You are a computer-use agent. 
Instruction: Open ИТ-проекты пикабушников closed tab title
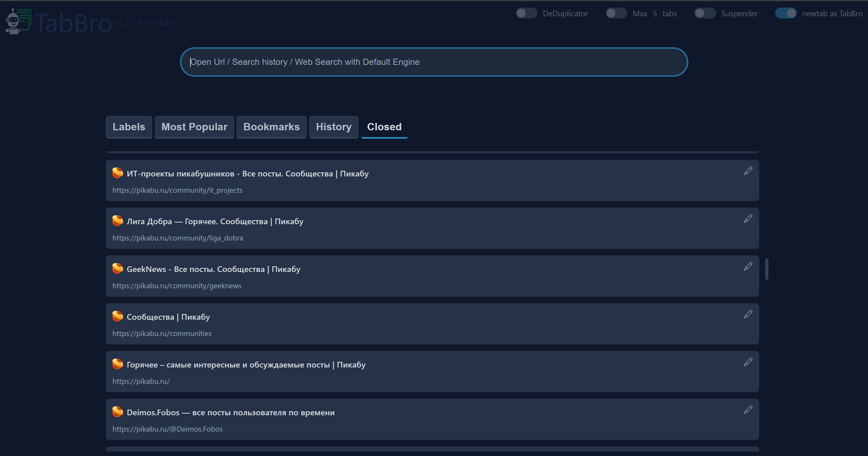coord(248,174)
